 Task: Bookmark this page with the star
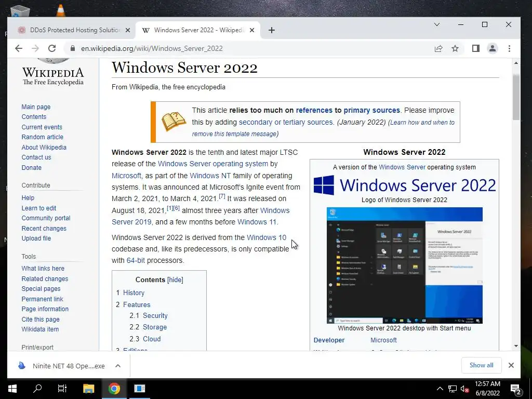coord(455,48)
